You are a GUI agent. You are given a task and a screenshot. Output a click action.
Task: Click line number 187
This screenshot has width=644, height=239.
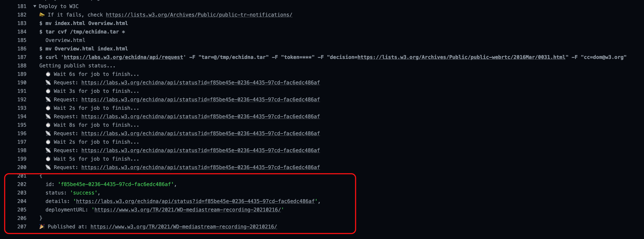click(x=22, y=57)
